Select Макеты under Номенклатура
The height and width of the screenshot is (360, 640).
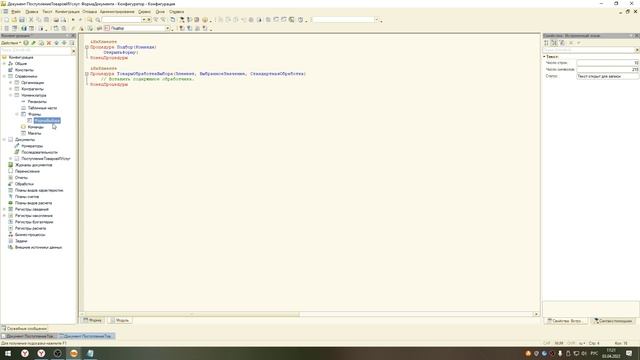click(x=34, y=133)
